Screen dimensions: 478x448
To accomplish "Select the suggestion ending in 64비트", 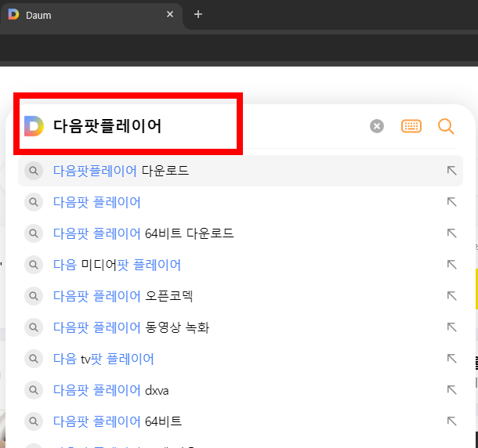I will [x=241, y=421].
